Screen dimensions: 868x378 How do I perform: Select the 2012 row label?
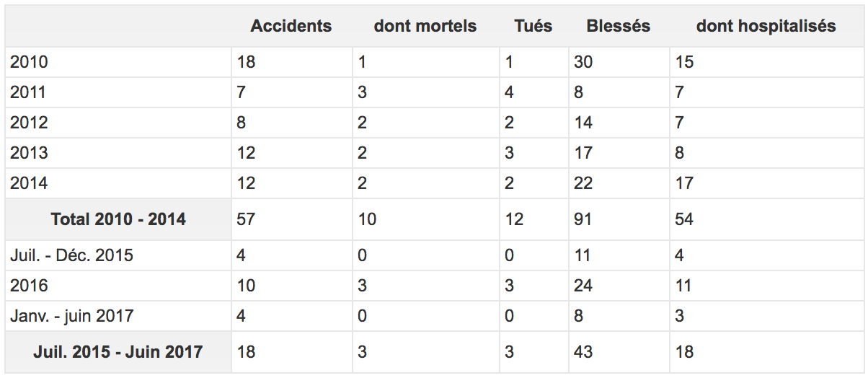pos(29,123)
